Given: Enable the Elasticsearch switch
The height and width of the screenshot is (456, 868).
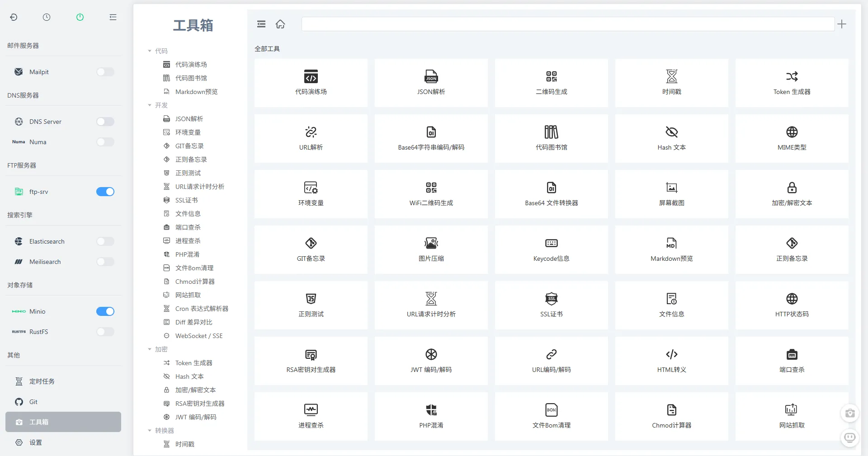Looking at the screenshot, I should [105, 241].
